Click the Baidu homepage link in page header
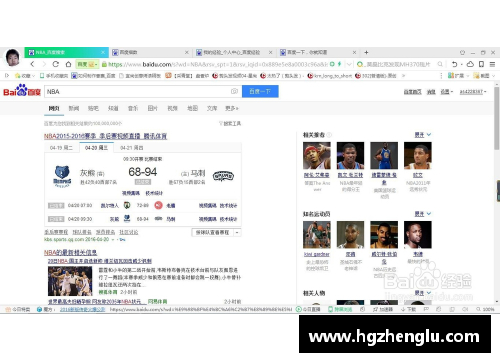Image resolution: width=500 pixels, height=362 pixels. [x=413, y=92]
